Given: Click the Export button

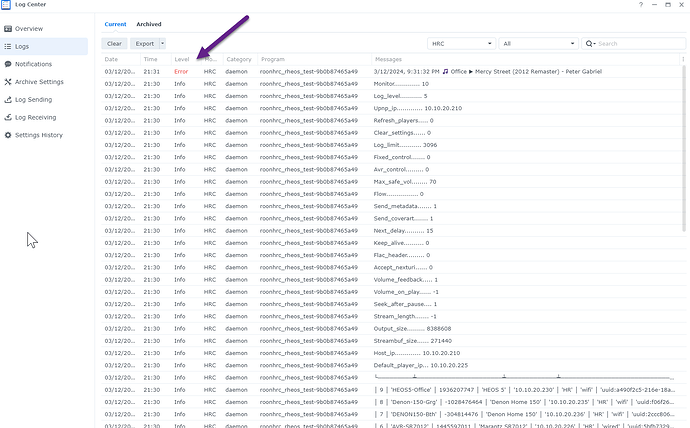Looking at the screenshot, I should 145,44.
